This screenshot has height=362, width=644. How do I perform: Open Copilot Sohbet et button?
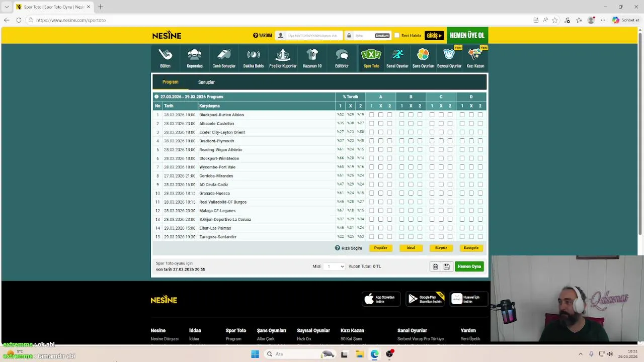(626, 20)
